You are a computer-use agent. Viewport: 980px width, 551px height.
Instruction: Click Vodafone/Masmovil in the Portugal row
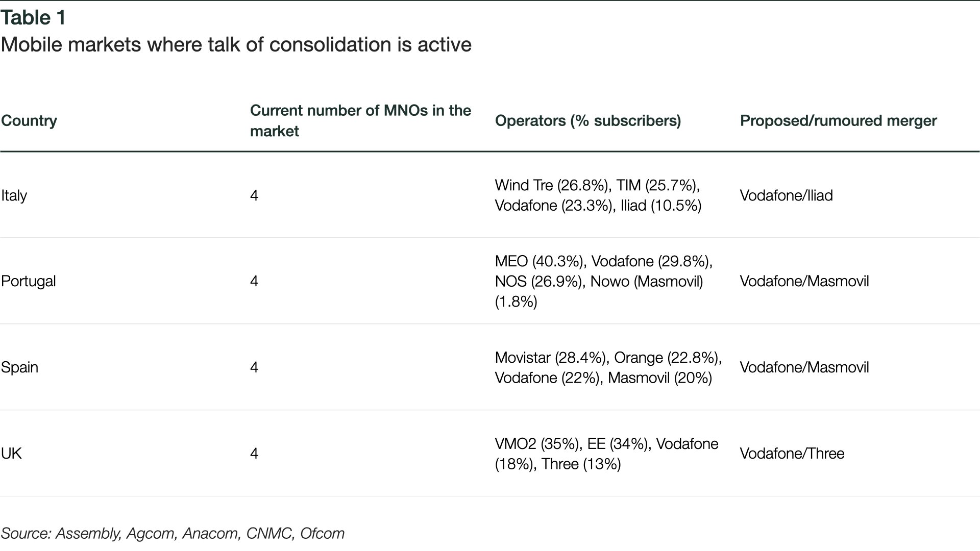tap(804, 281)
